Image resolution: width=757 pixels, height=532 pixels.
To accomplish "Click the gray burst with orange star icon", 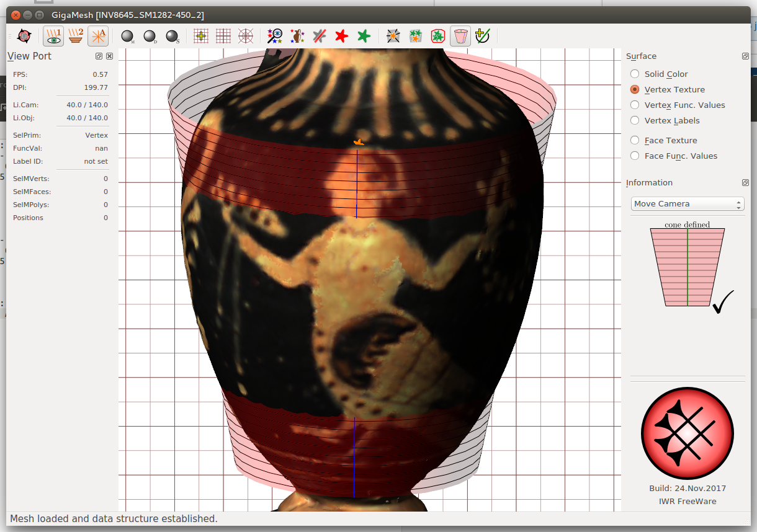I will (x=393, y=37).
